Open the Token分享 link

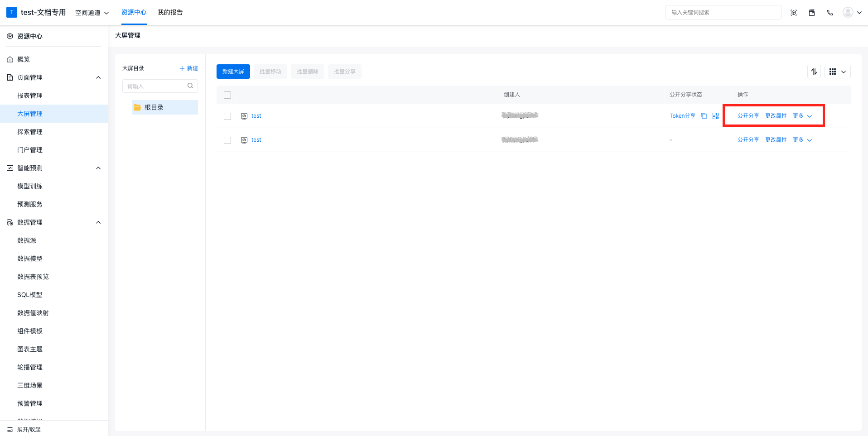click(x=683, y=116)
